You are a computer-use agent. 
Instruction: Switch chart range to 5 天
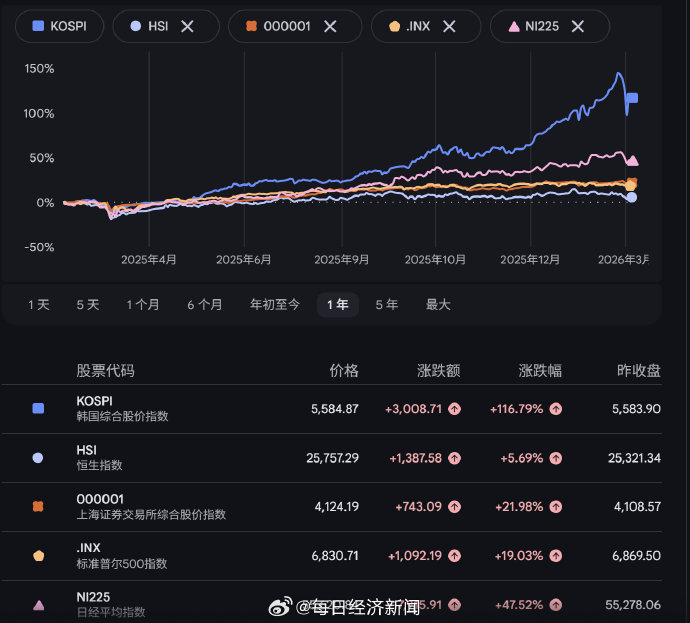tap(88, 304)
